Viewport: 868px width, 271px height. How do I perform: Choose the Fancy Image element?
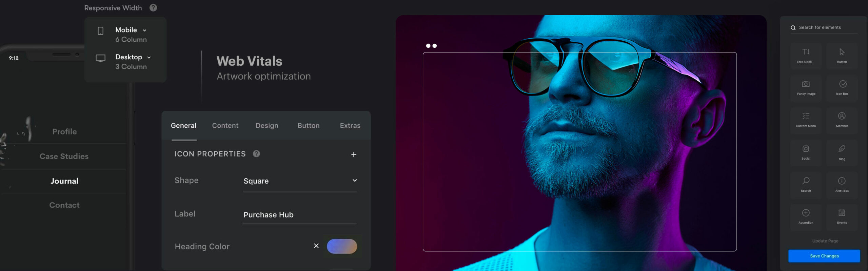pos(806,88)
